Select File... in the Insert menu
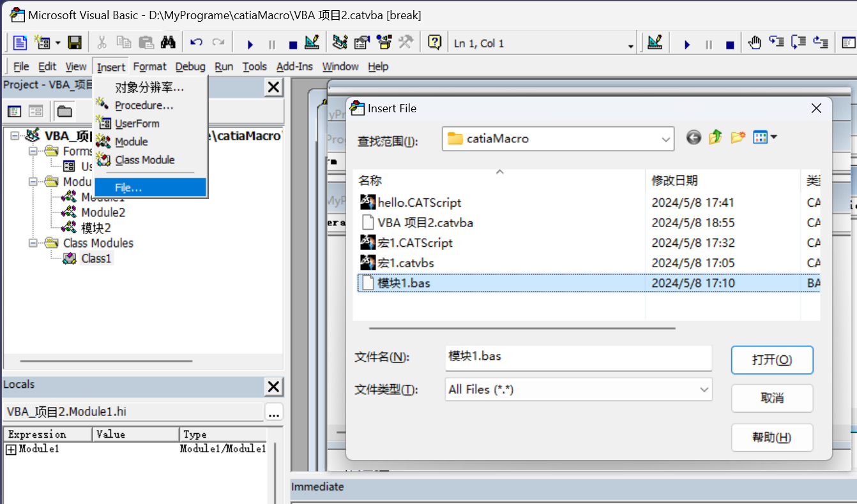The height and width of the screenshot is (504, 857). pyautogui.click(x=150, y=188)
